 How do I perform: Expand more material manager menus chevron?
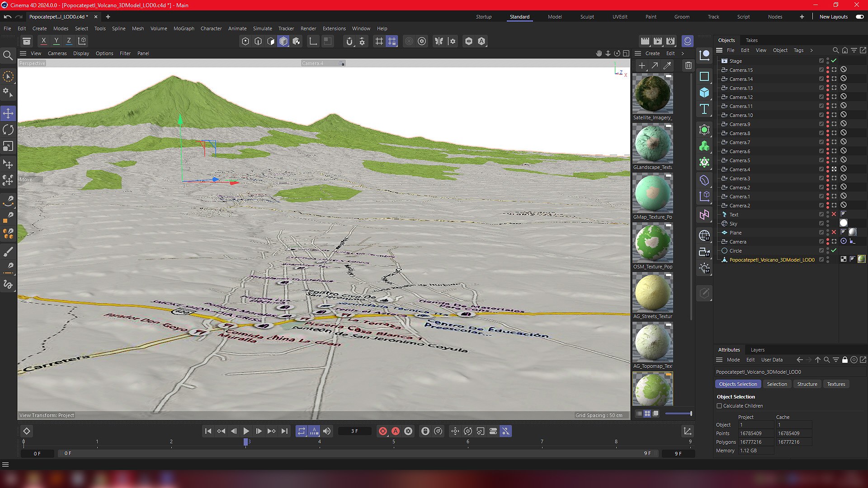[683, 53]
